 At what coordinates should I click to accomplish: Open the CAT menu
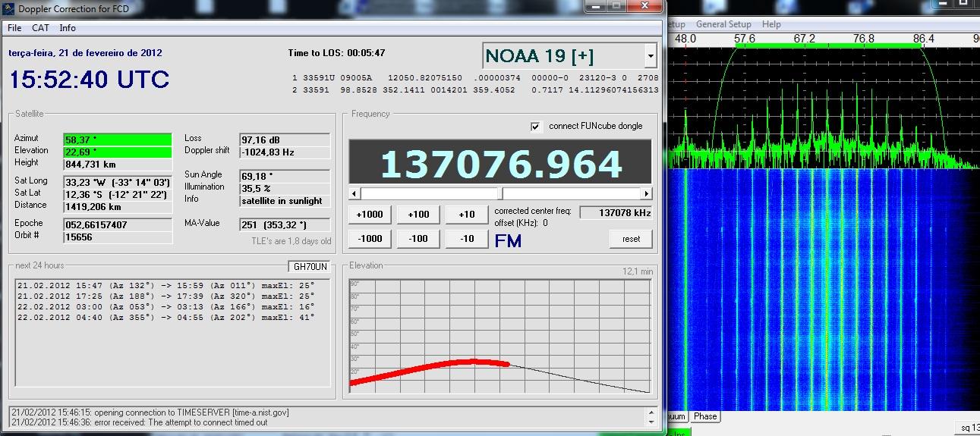tap(40, 28)
